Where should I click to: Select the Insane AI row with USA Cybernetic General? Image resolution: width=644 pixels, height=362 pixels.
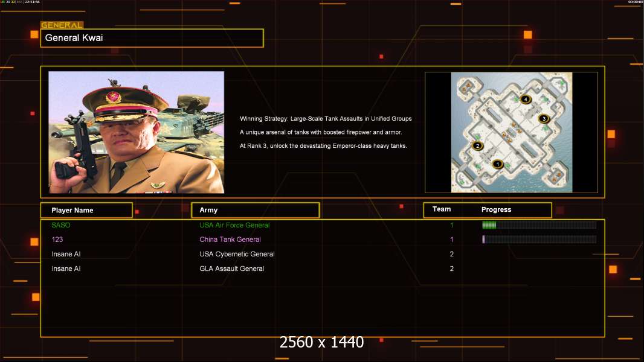(323, 254)
